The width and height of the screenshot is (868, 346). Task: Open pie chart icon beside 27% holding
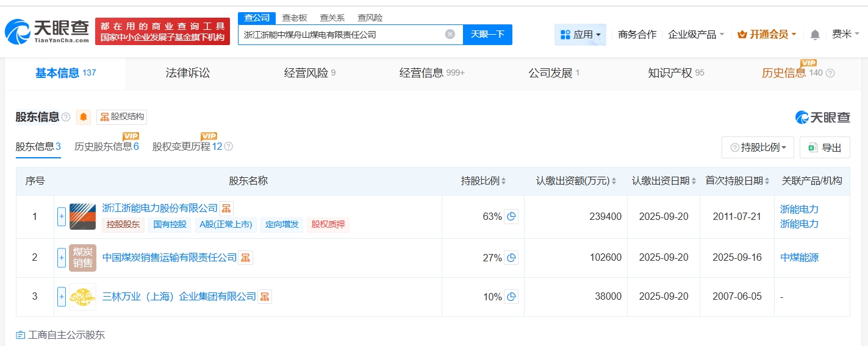click(x=511, y=258)
